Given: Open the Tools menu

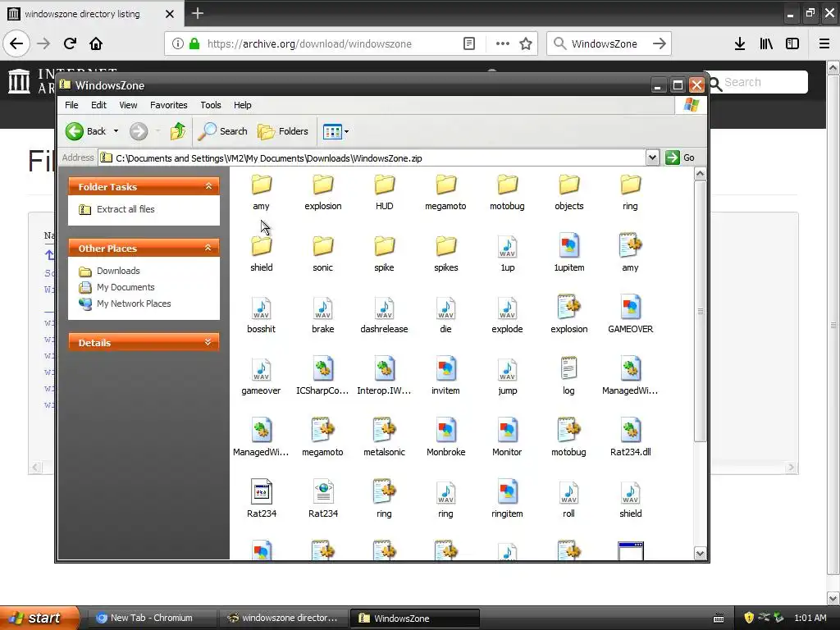Looking at the screenshot, I should click(211, 105).
